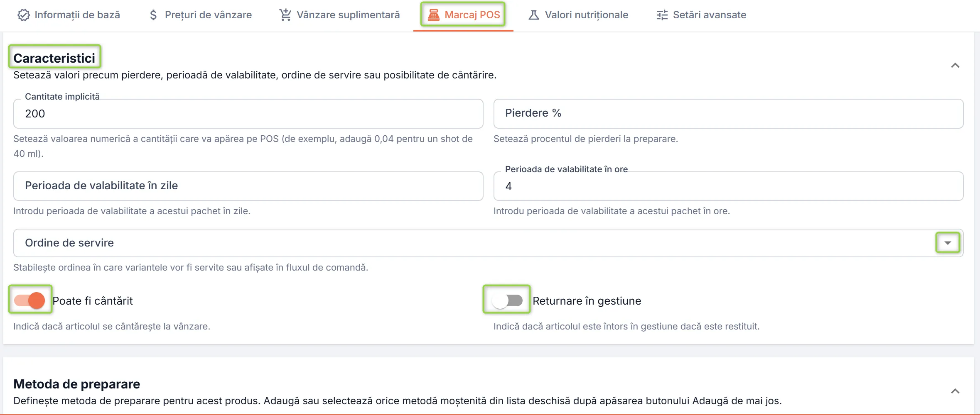Click the Pierdere % input field
Viewport: 980px width, 415px height.
coord(728,114)
